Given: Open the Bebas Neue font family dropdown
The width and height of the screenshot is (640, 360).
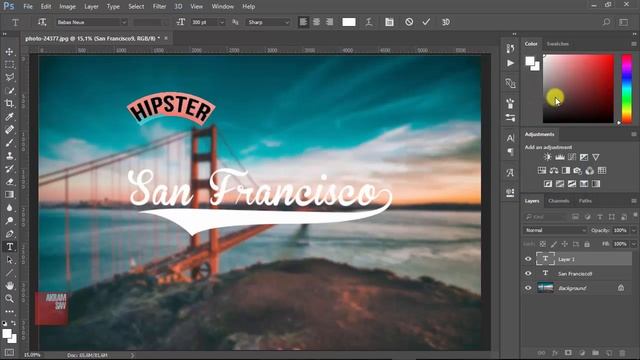Looking at the screenshot, I should (x=124, y=22).
